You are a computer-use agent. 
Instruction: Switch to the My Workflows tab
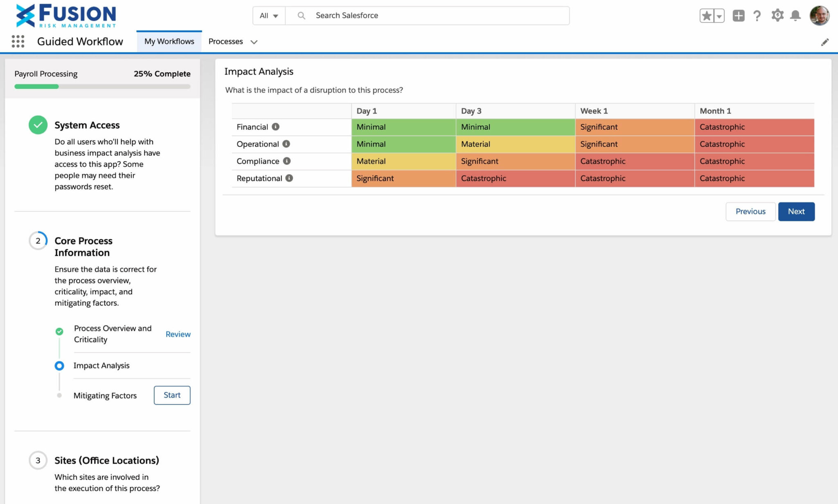[169, 41]
